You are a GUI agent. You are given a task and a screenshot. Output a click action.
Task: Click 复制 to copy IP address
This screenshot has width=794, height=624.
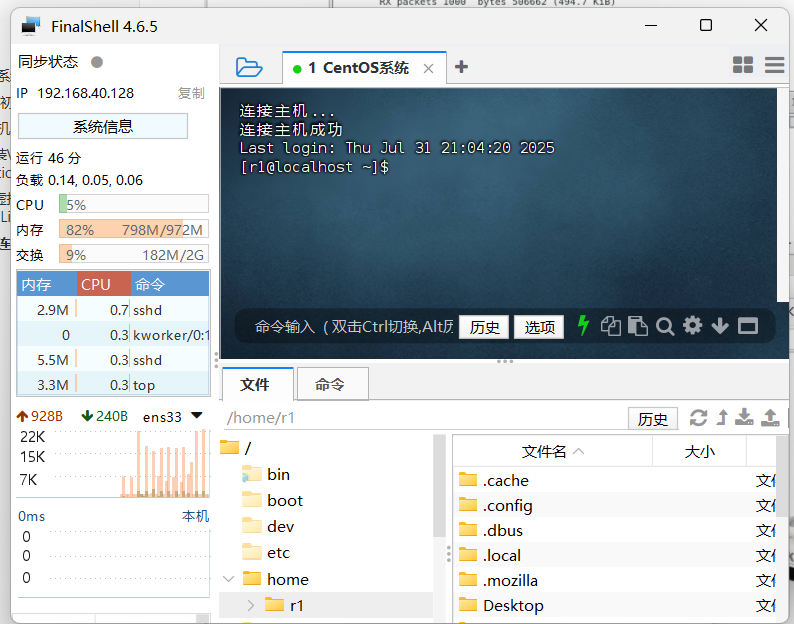tap(191, 93)
